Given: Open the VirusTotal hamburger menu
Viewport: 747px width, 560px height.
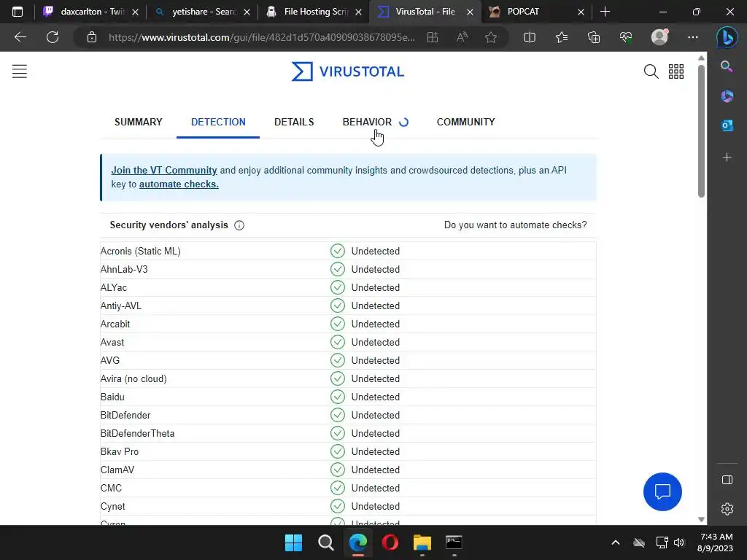Looking at the screenshot, I should (x=20, y=71).
